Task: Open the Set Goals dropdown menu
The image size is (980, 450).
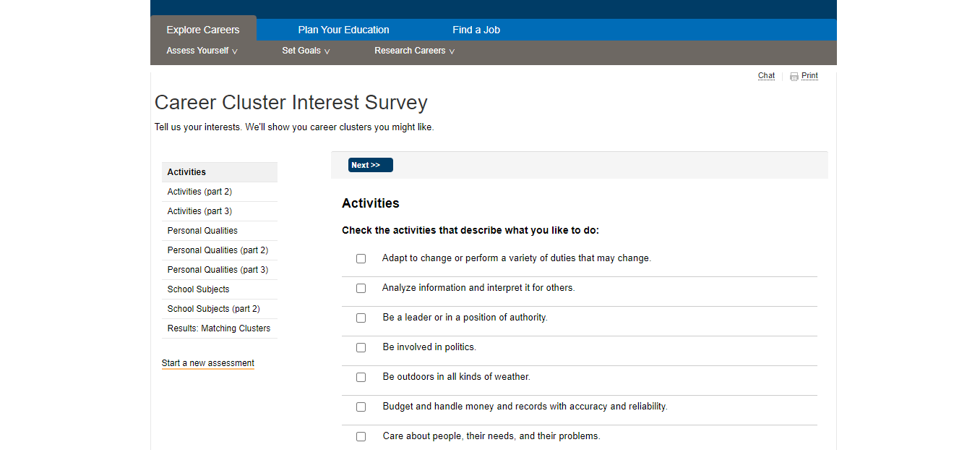Action: click(306, 51)
